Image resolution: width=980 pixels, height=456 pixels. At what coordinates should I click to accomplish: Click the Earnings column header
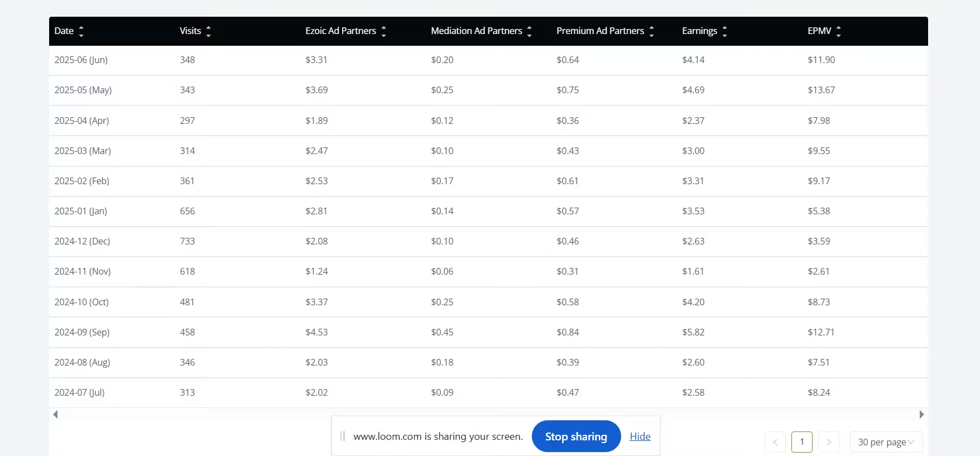(699, 31)
